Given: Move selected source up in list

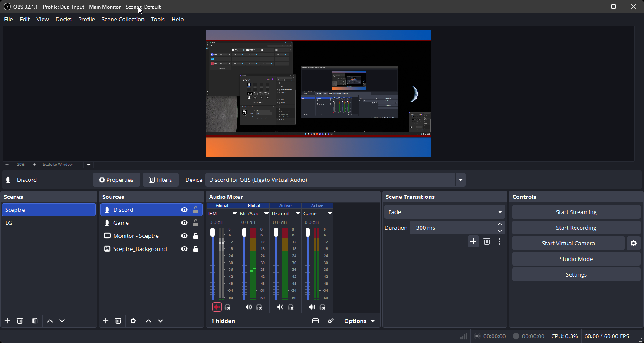Looking at the screenshot, I should point(148,321).
